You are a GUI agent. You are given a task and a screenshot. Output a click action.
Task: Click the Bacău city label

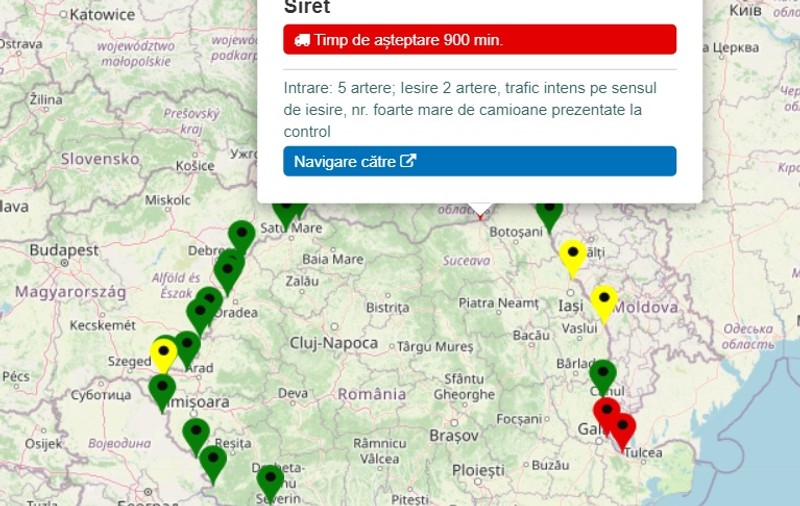tap(531, 336)
